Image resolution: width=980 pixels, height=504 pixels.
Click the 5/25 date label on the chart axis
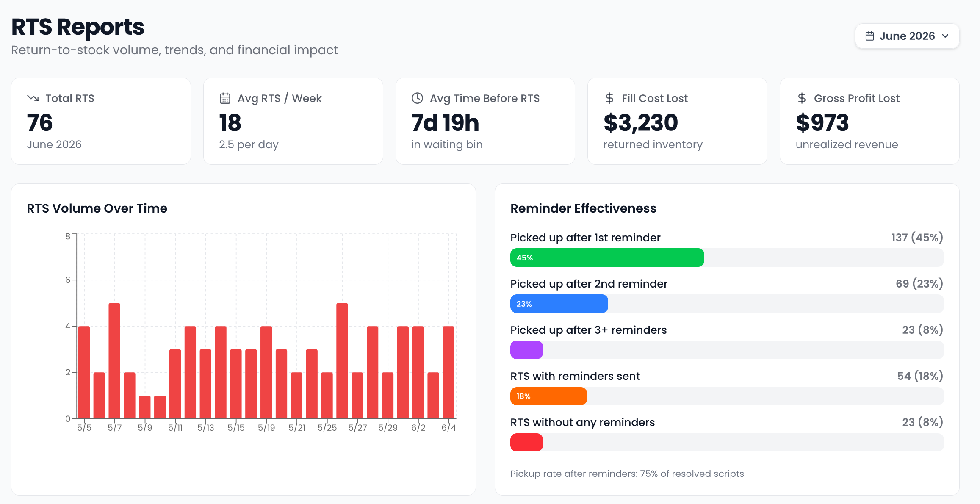327,428
